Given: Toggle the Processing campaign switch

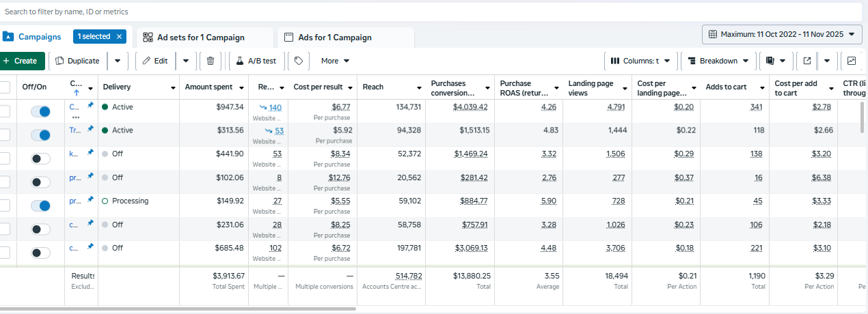Looking at the screenshot, I should click(x=41, y=205).
